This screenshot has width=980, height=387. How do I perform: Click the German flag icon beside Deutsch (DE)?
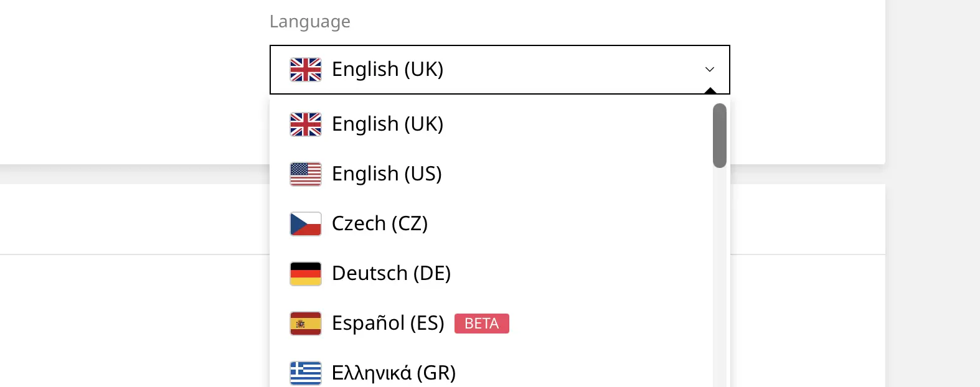coord(305,273)
